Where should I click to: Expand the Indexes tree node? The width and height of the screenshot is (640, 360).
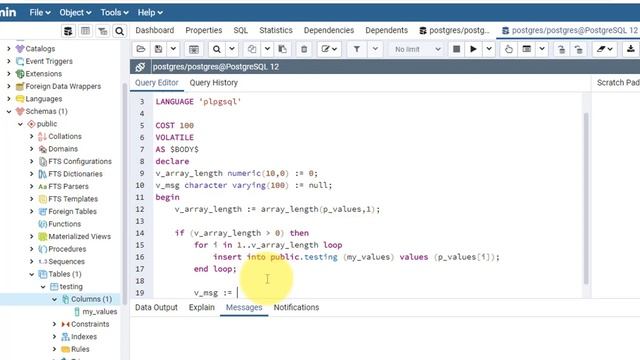(x=54, y=337)
